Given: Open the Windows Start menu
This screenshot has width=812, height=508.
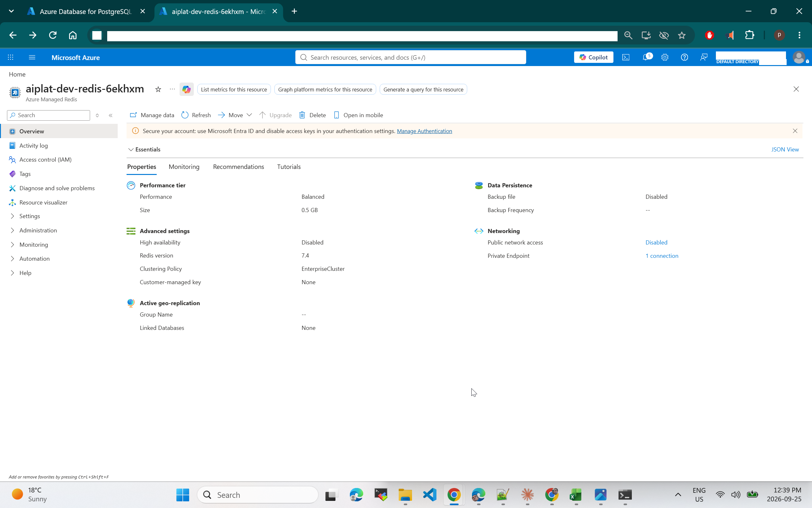Looking at the screenshot, I should 182,495.
